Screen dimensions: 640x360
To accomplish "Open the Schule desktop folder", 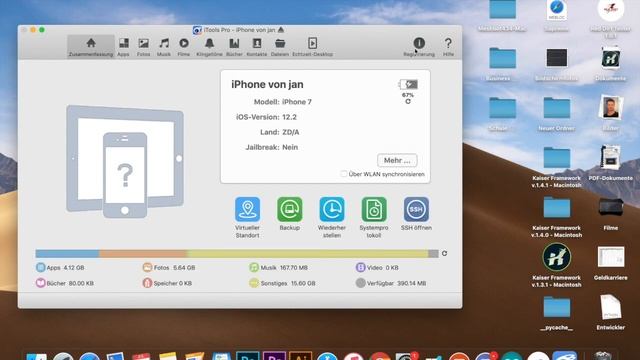I will coord(502,108).
